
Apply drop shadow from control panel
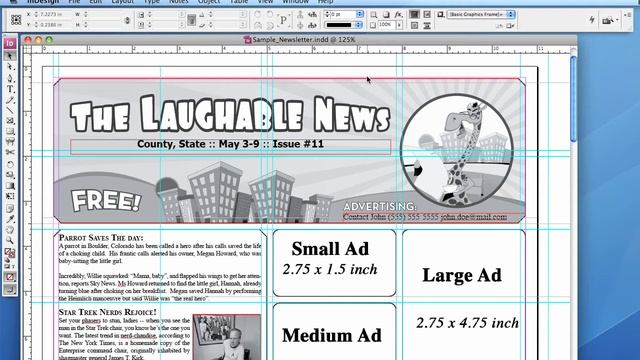[386, 15]
